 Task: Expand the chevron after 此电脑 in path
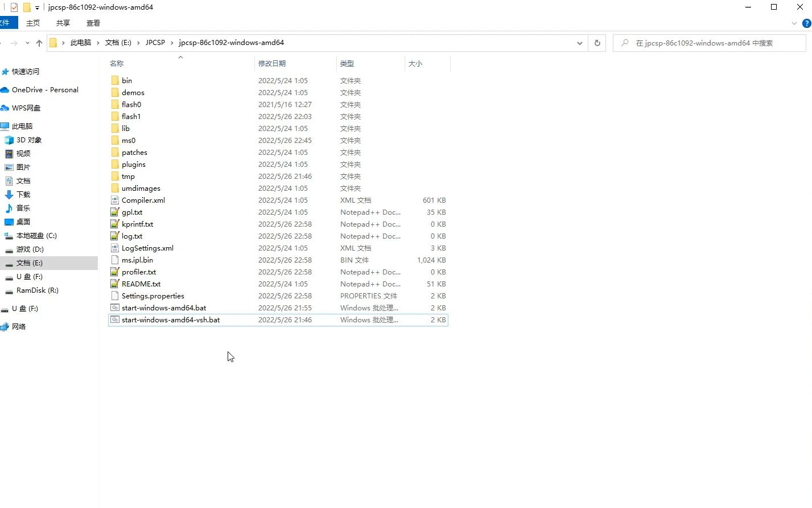click(x=98, y=43)
